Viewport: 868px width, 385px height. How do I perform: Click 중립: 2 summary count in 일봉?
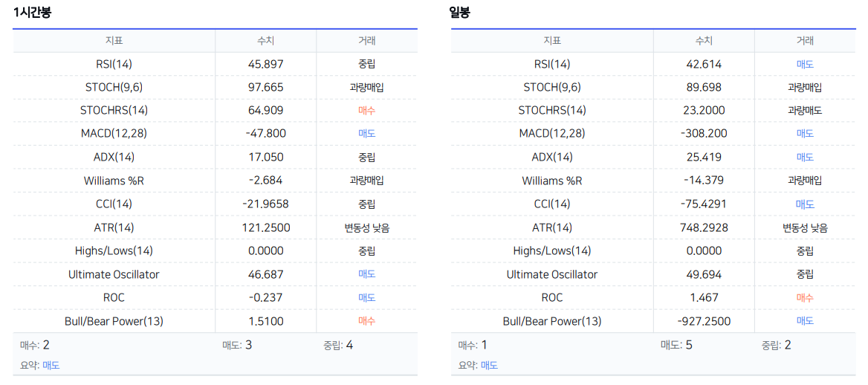(x=776, y=346)
